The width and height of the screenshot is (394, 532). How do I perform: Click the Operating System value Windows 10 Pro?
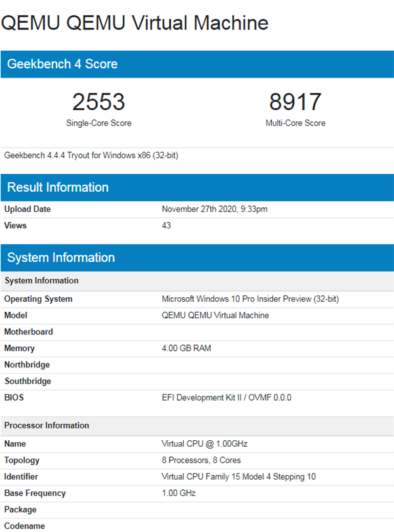click(250, 299)
